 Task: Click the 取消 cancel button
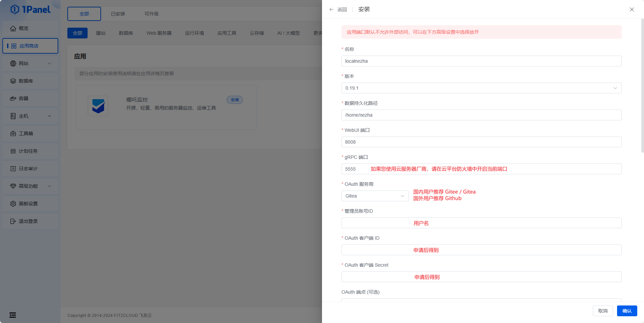click(603, 311)
